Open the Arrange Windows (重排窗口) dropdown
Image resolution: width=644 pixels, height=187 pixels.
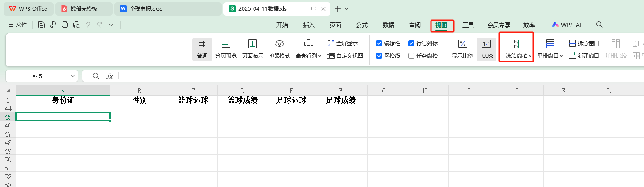pos(550,56)
